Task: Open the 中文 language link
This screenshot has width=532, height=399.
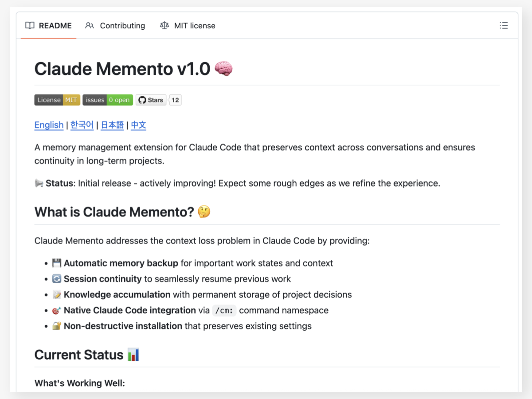Action: pos(138,125)
